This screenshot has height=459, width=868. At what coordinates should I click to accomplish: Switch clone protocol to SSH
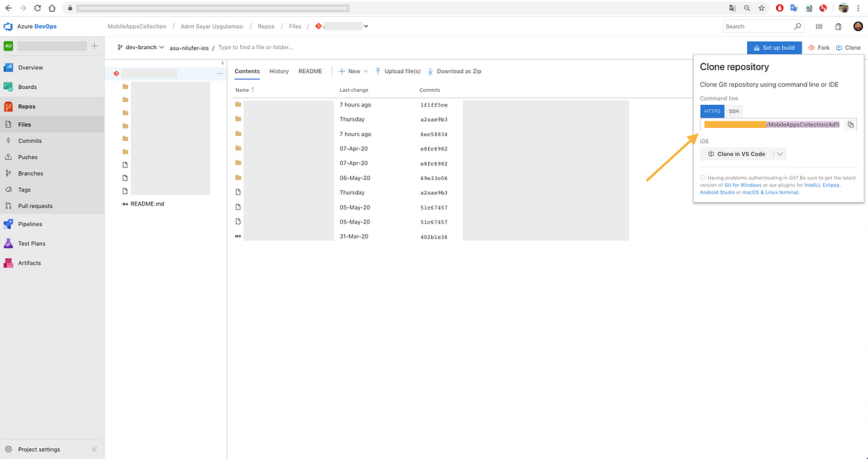[x=733, y=111]
